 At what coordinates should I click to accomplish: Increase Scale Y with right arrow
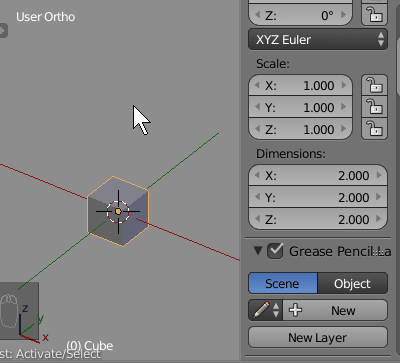344,107
